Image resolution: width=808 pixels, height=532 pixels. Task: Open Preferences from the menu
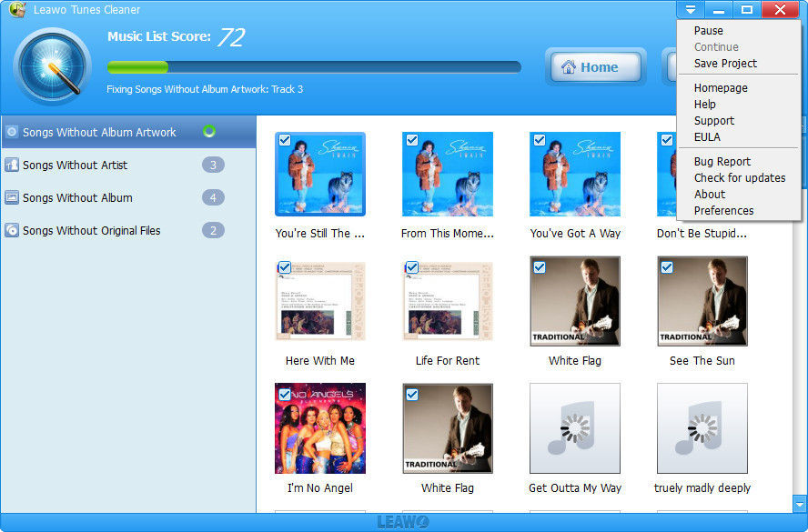(723, 211)
